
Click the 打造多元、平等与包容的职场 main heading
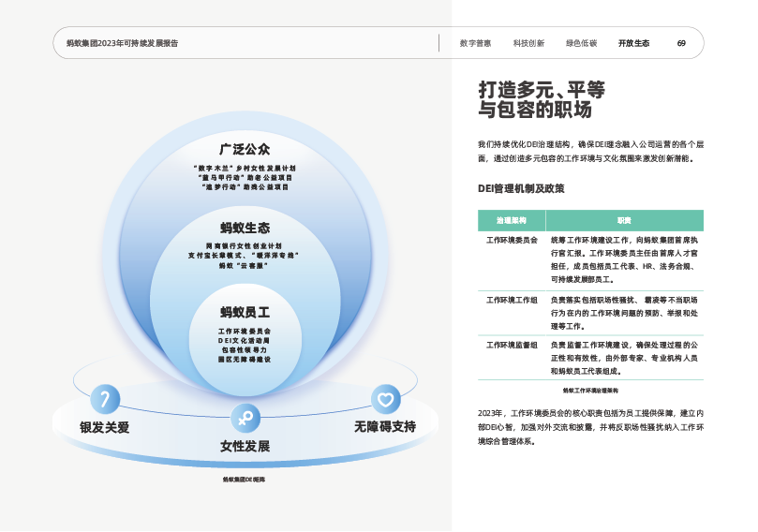click(x=542, y=99)
